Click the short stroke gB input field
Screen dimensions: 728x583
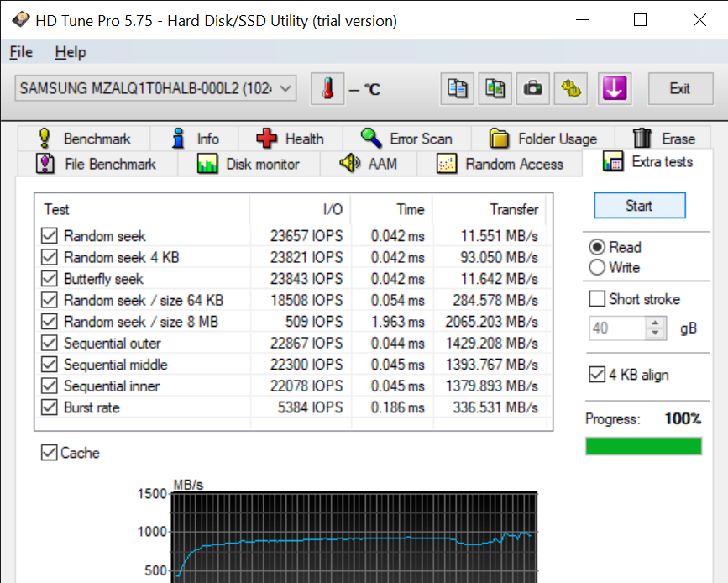click(x=616, y=328)
